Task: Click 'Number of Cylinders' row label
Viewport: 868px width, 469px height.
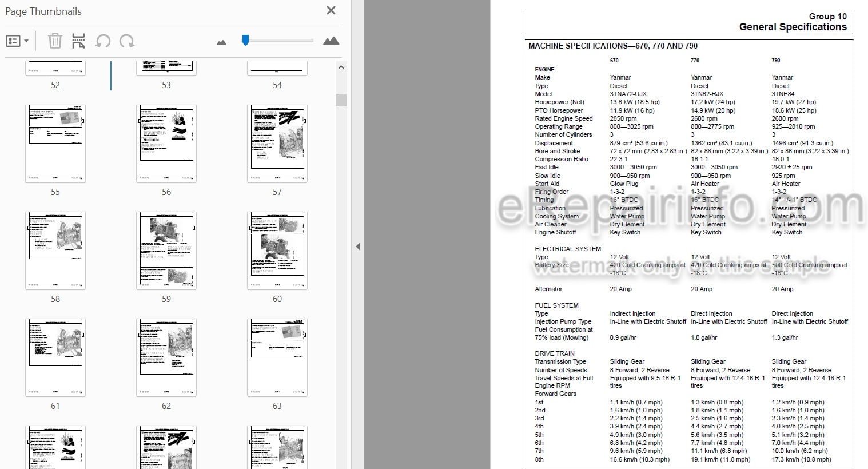Action: [x=563, y=134]
